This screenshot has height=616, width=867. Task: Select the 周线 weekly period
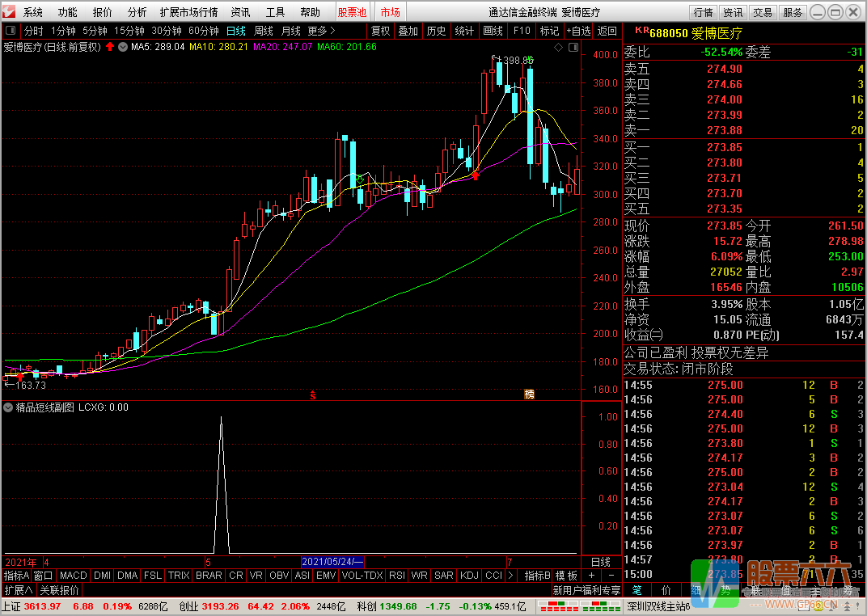click(264, 31)
